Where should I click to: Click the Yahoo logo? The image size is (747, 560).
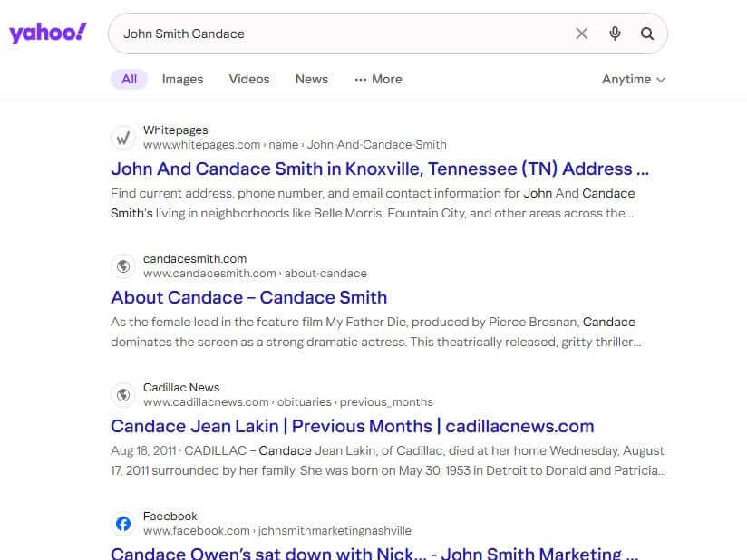coord(48,34)
